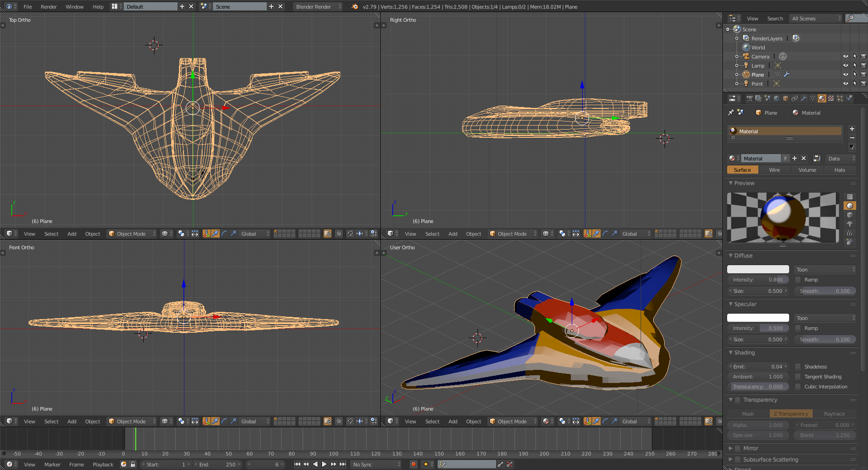Screen dimensions: 868x470
Task: Click the timeline End frame field
Action: click(218, 464)
